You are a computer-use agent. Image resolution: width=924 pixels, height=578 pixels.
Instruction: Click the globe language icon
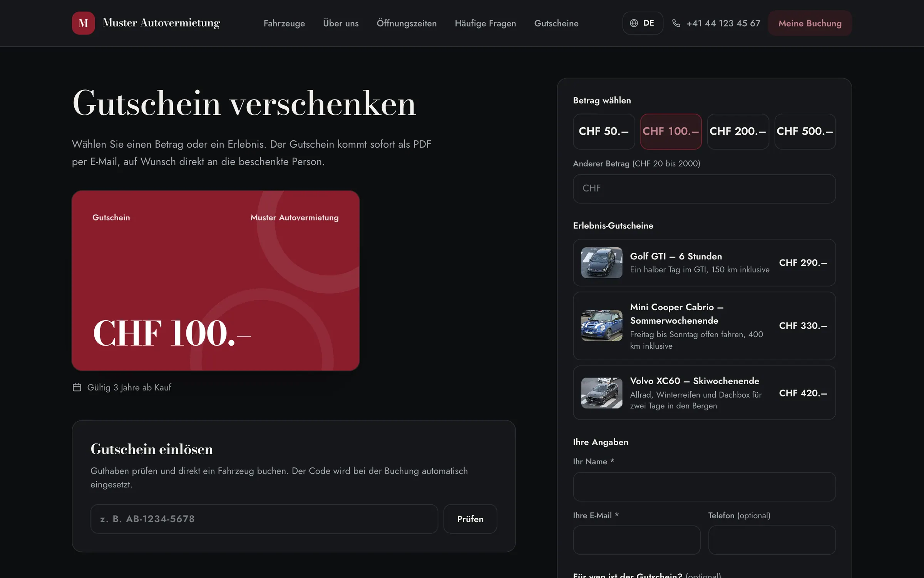pos(634,23)
